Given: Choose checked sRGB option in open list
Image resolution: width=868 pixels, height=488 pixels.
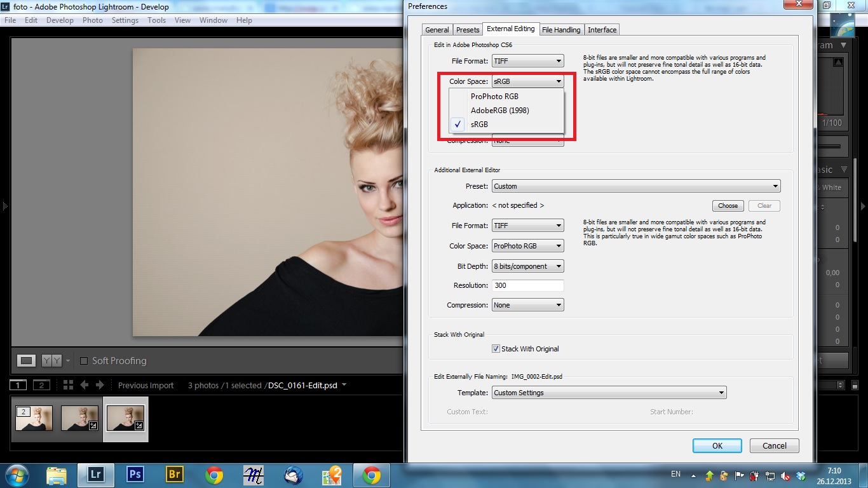Looking at the screenshot, I should pyautogui.click(x=506, y=125).
